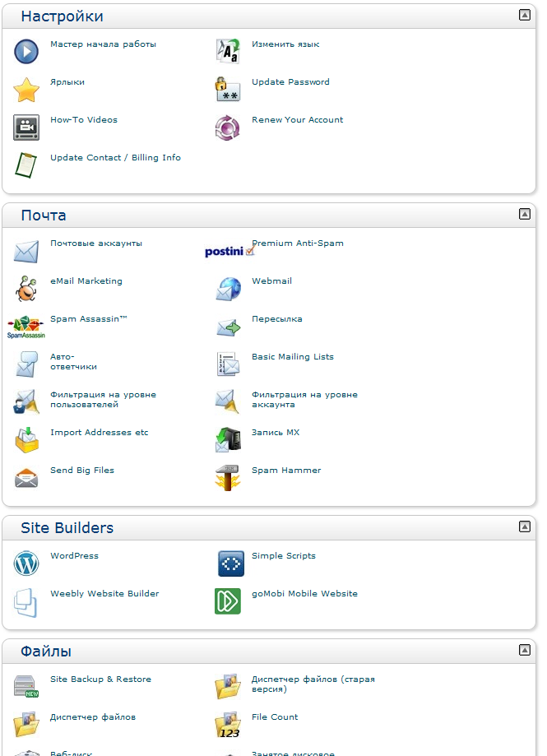Click the Basic Mailing Lists icon
Image resolution: width=547 pixels, height=756 pixels.
(x=228, y=364)
